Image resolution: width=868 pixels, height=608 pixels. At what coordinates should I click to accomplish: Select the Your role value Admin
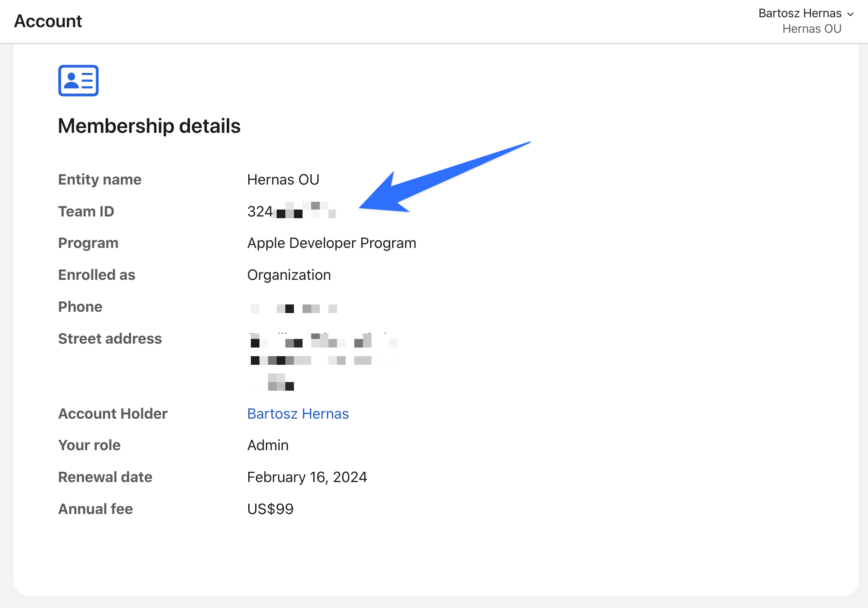268,445
